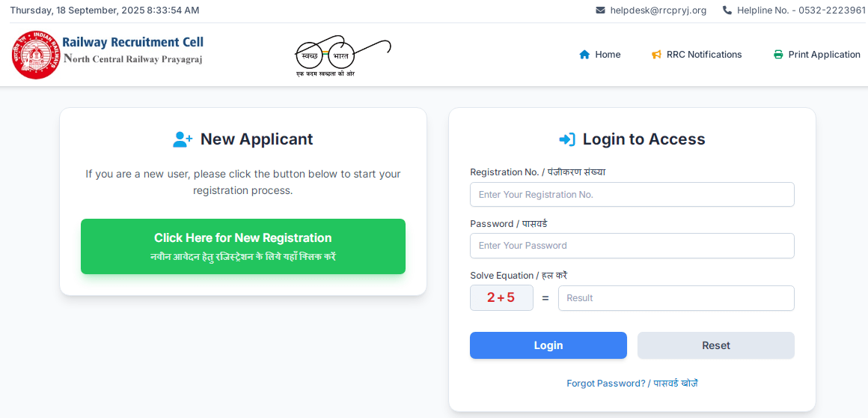Focus the Password input field
Image resolution: width=868 pixels, height=418 pixels.
coord(632,246)
